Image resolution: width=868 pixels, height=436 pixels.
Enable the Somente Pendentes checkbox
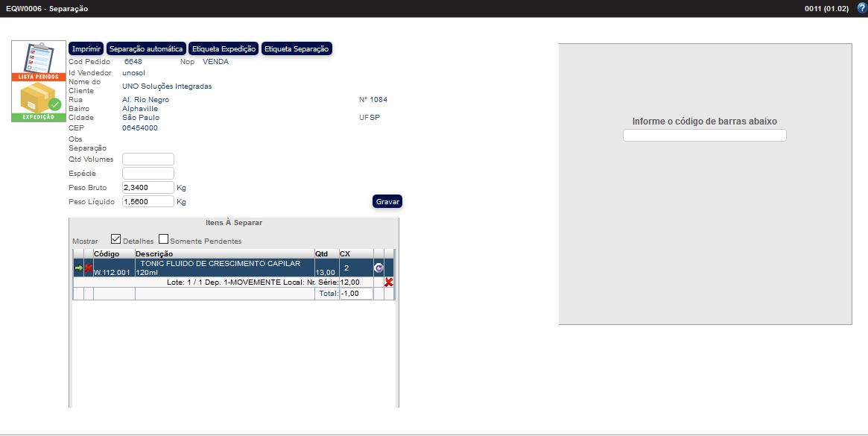(x=164, y=240)
